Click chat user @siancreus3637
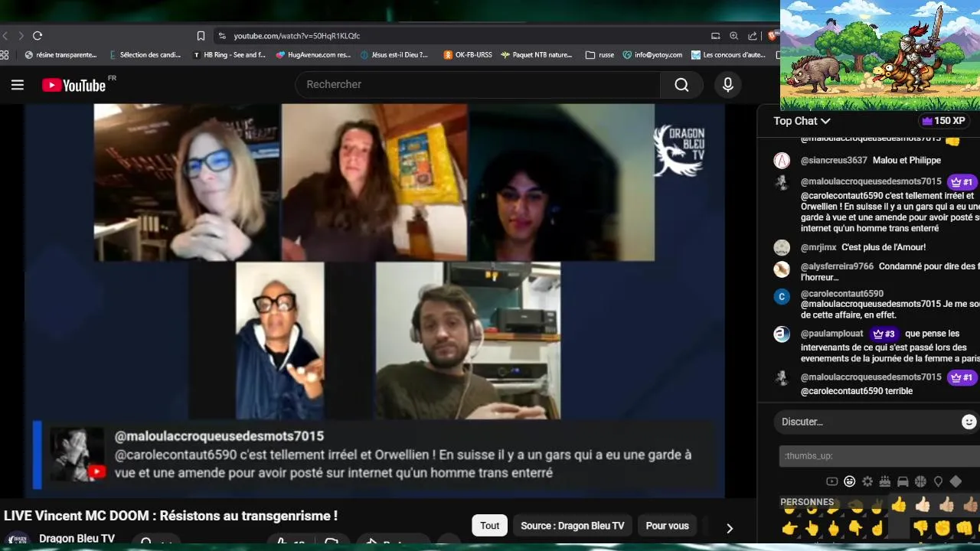 [834, 160]
